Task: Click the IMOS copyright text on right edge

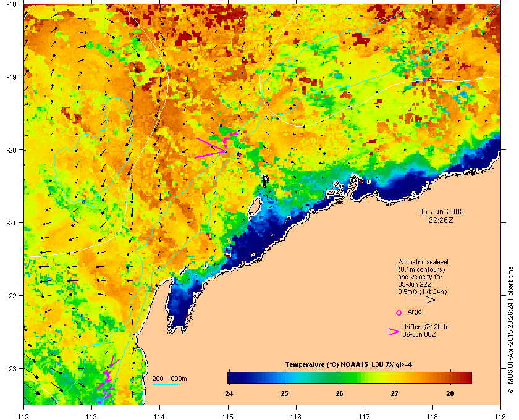Action: (x=510, y=330)
